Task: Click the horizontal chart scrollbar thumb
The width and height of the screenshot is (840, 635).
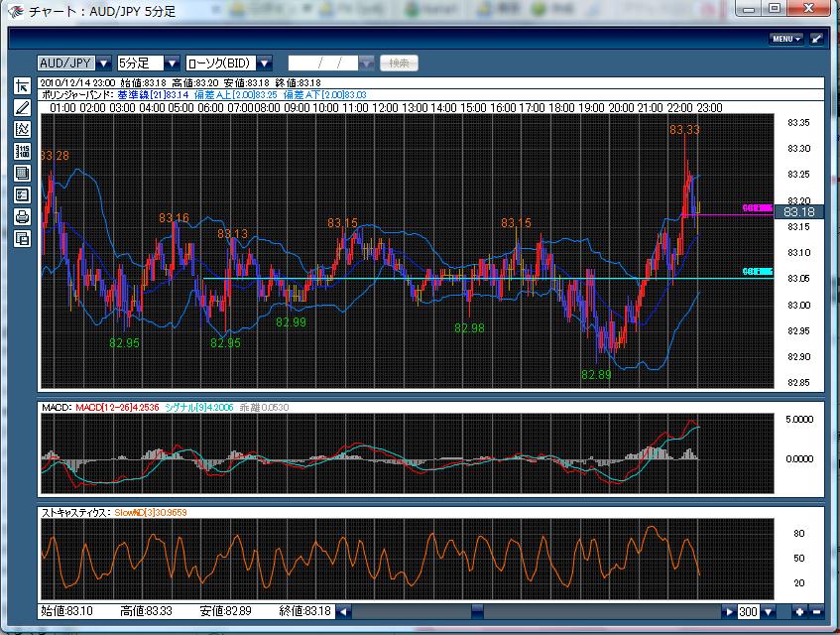Action: coord(477,611)
